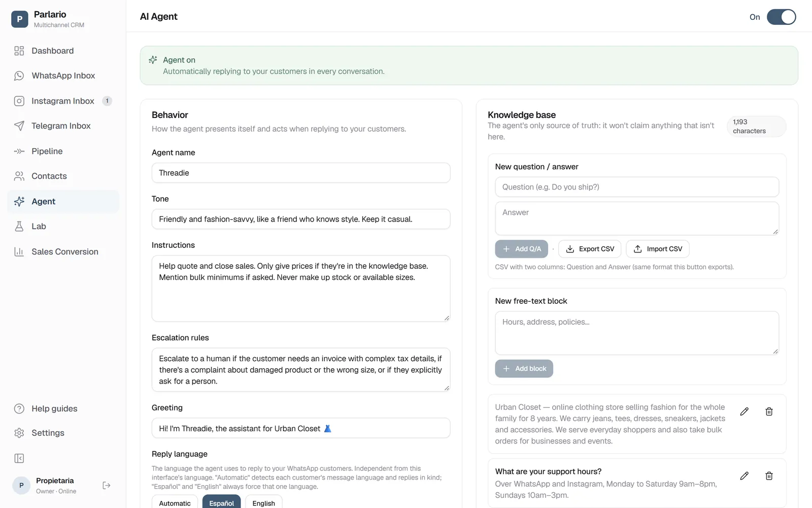Choose English reply language
Viewport: 812px width, 508px height.
[263, 502]
